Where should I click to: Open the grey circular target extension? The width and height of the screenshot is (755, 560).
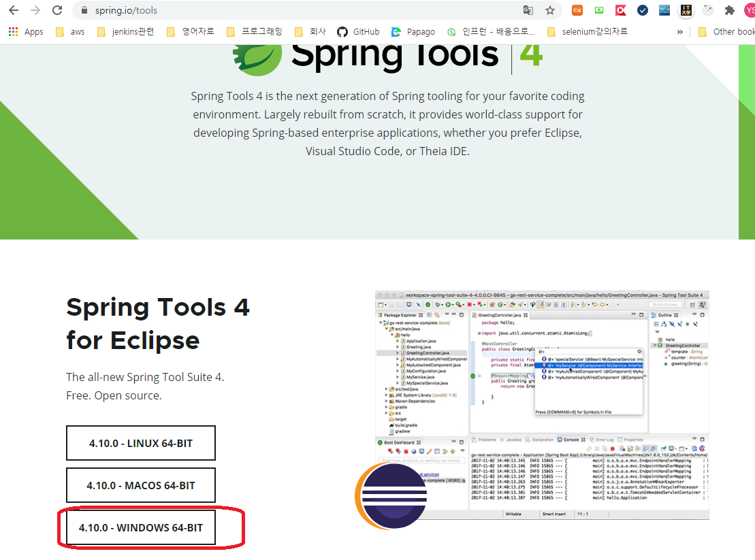708,10
